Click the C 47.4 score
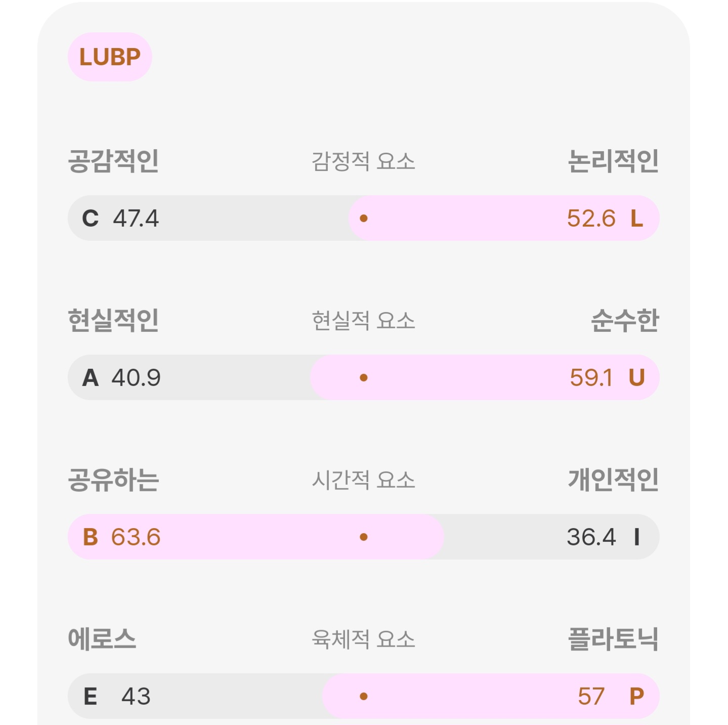This screenshot has width=728, height=725. point(120,219)
